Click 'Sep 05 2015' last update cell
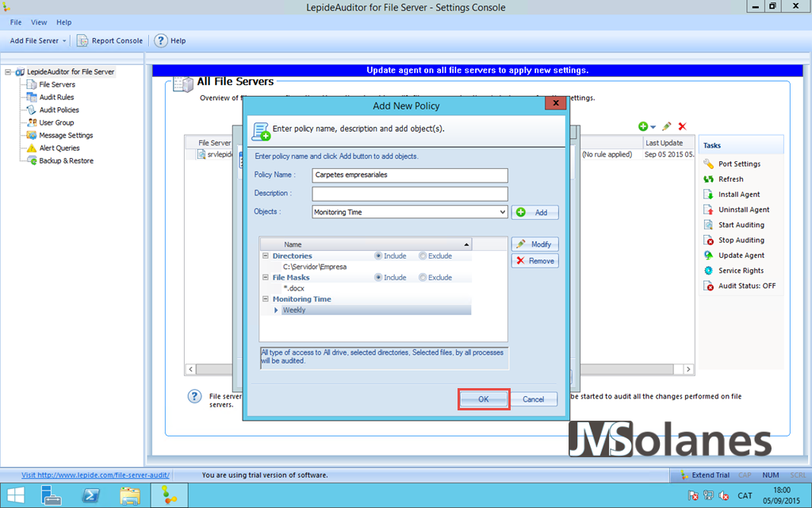The height and width of the screenshot is (508, 812). point(668,155)
